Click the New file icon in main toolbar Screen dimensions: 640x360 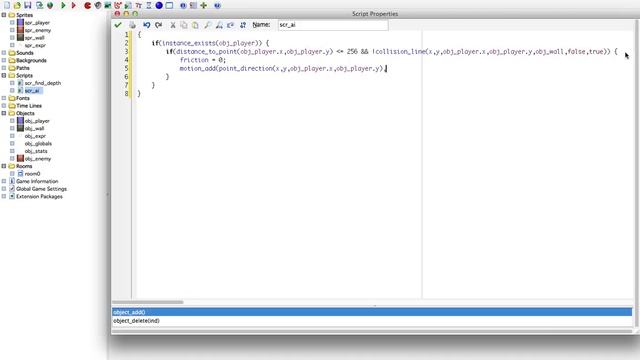(7, 5)
